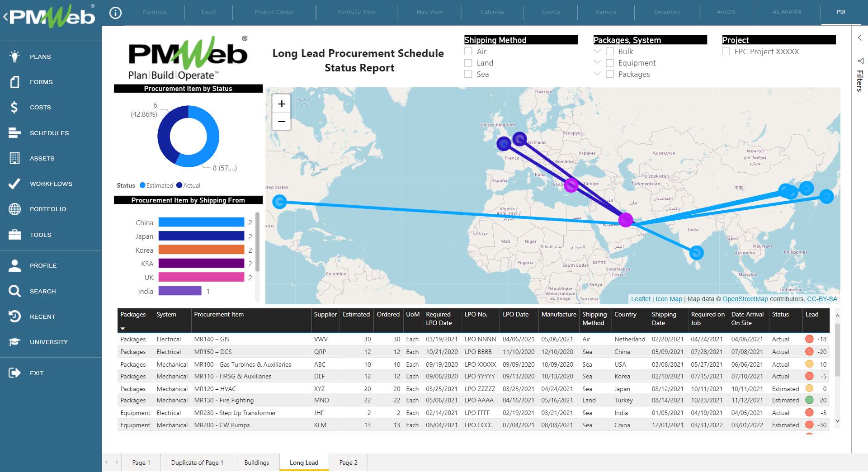868x472 pixels.
Task: Collapse the Filters pane arrow
Action: click(859, 38)
